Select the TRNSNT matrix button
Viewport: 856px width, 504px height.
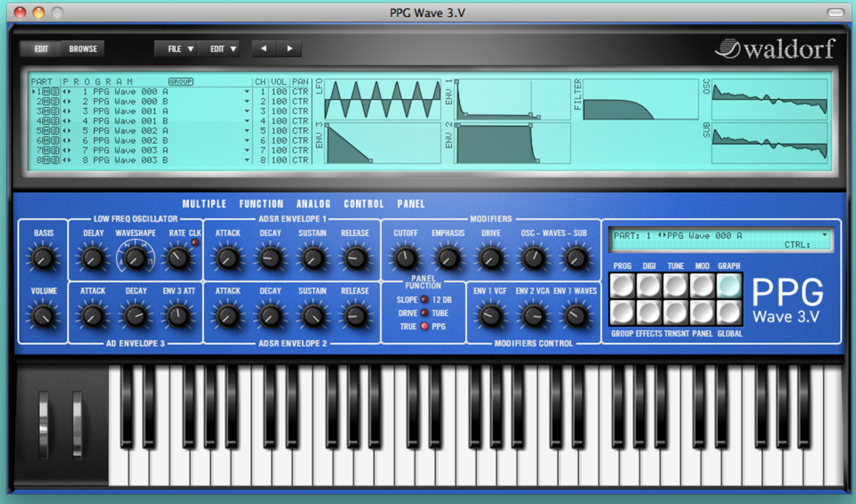pyautogui.click(x=676, y=312)
